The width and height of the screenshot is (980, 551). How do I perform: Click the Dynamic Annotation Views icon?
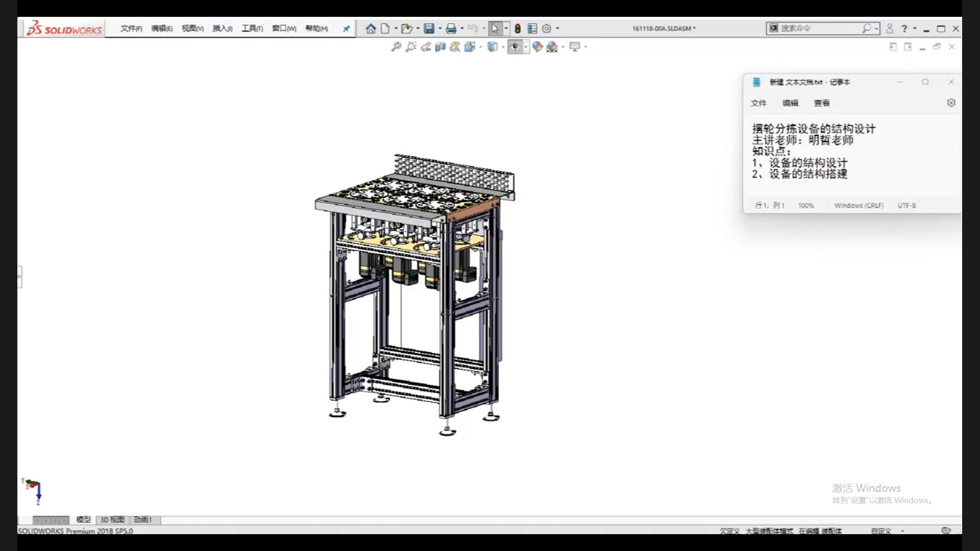coord(455,47)
